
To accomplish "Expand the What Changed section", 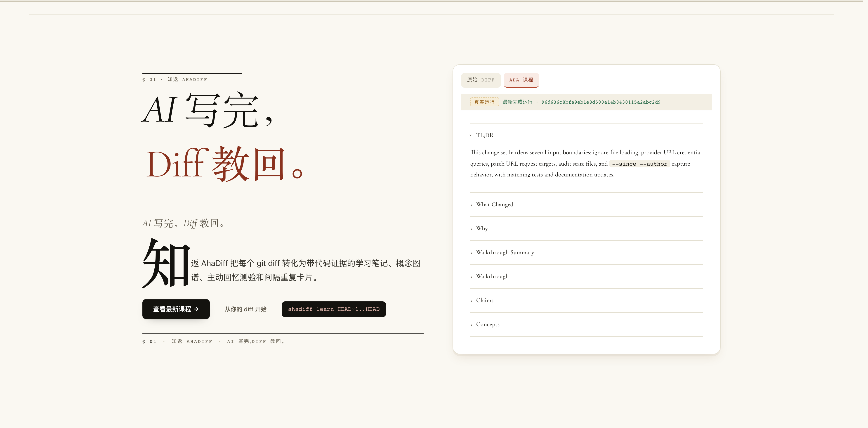I will (586, 204).
